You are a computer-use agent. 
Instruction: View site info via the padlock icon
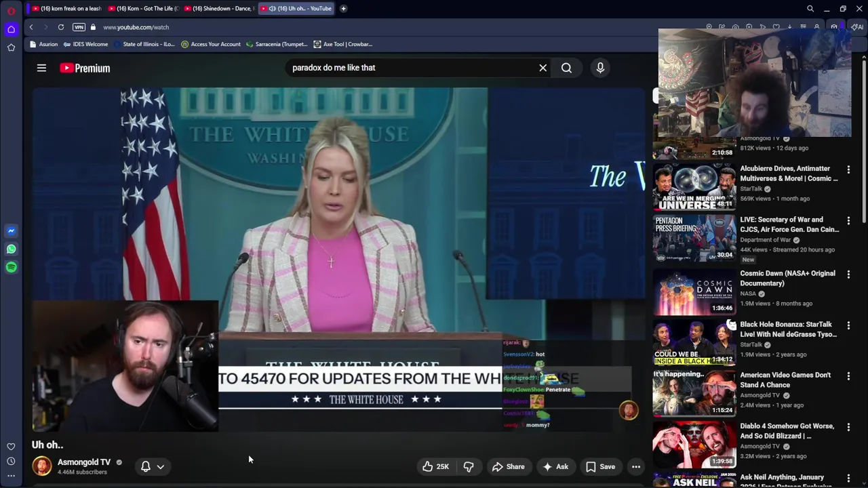(x=93, y=27)
